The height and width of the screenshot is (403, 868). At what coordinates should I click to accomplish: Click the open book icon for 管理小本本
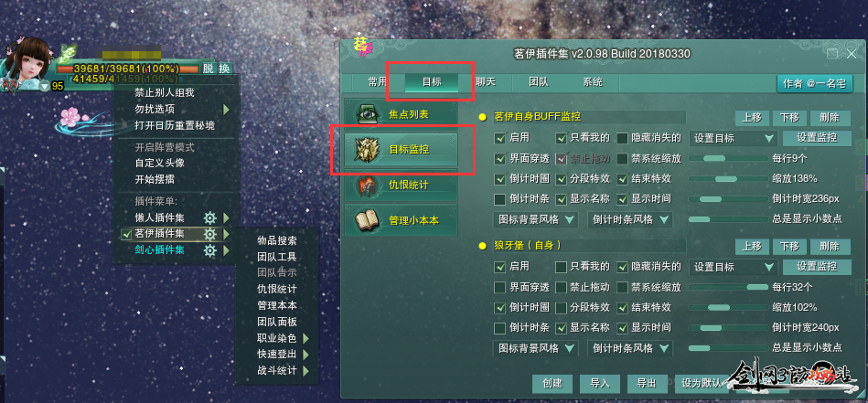coord(367,220)
